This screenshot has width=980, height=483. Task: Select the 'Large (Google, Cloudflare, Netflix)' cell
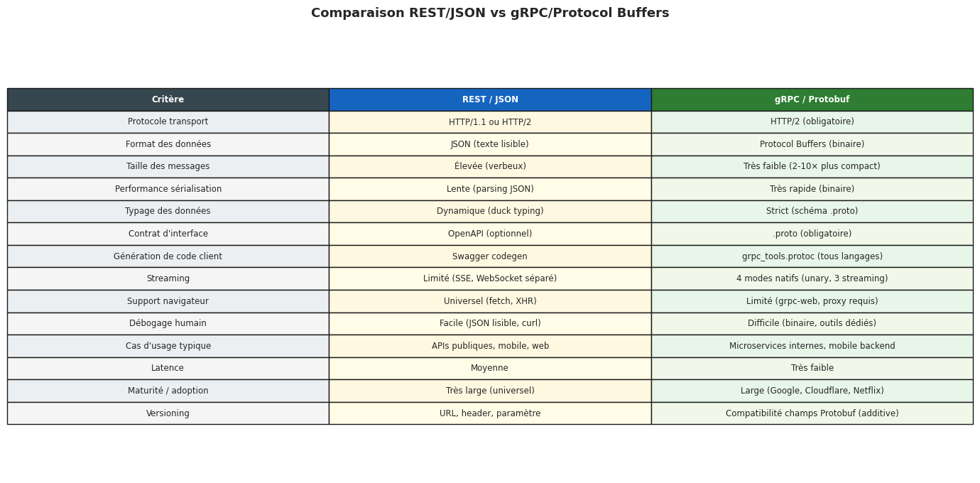812,391
